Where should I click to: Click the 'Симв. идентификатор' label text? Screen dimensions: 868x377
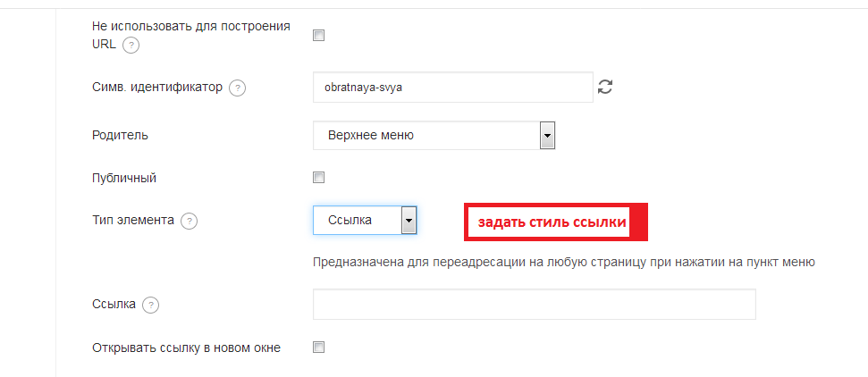pos(156,88)
